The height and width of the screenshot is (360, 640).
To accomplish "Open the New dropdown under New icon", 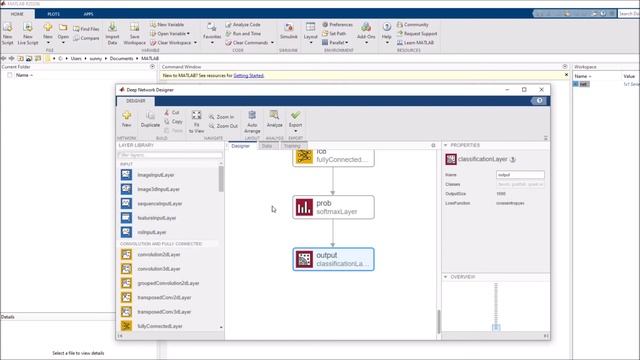I will tap(48, 42).
